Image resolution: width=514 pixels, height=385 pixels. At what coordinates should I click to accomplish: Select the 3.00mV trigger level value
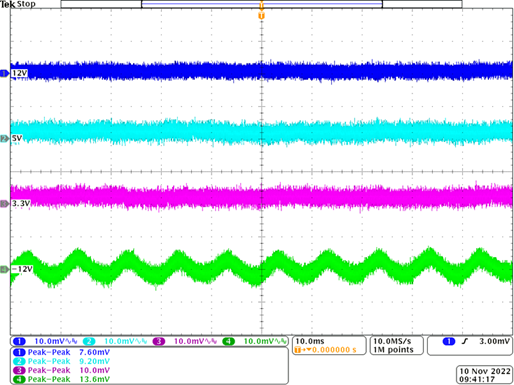(495, 341)
